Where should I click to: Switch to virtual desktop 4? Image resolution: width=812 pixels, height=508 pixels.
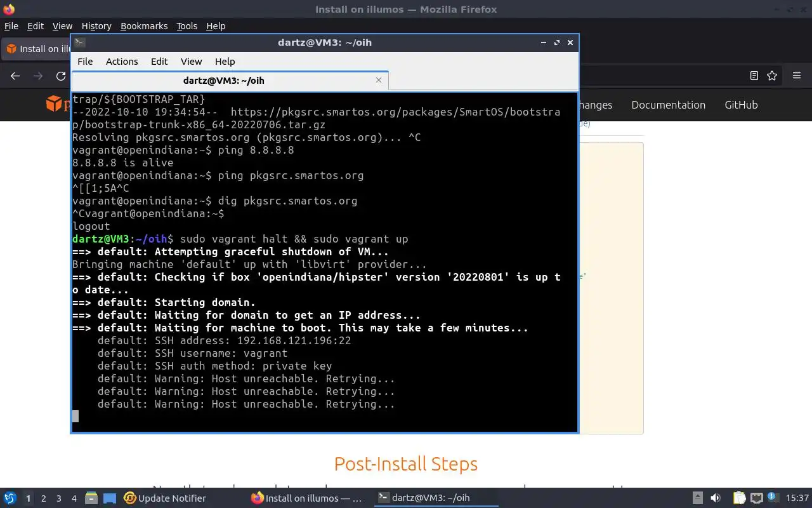pyautogui.click(x=74, y=498)
